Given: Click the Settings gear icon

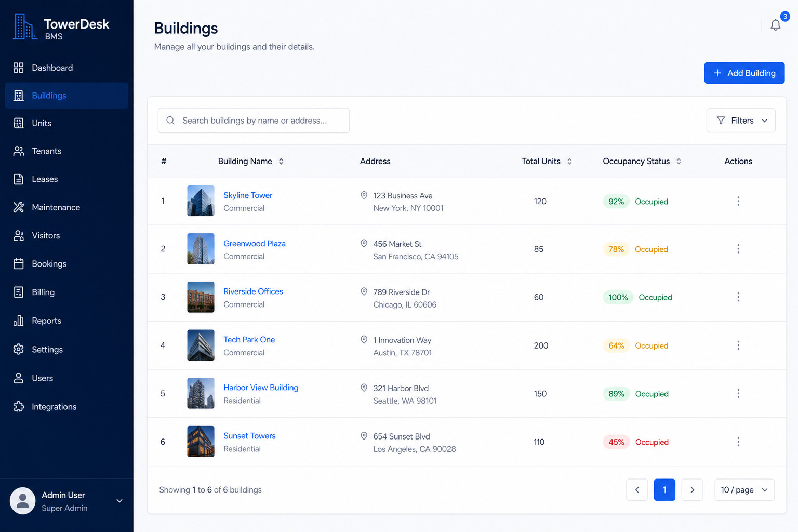Looking at the screenshot, I should click(19, 349).
